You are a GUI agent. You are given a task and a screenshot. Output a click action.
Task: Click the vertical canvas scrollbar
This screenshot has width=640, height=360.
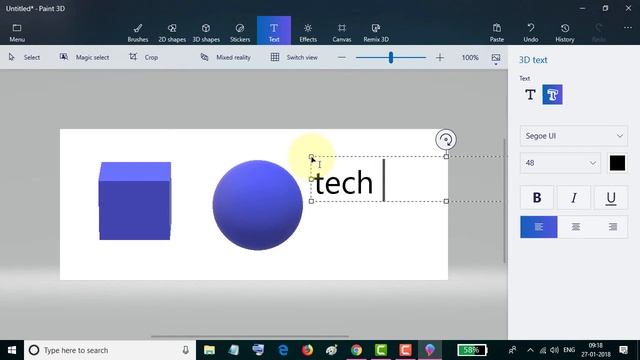coord(505,200)
